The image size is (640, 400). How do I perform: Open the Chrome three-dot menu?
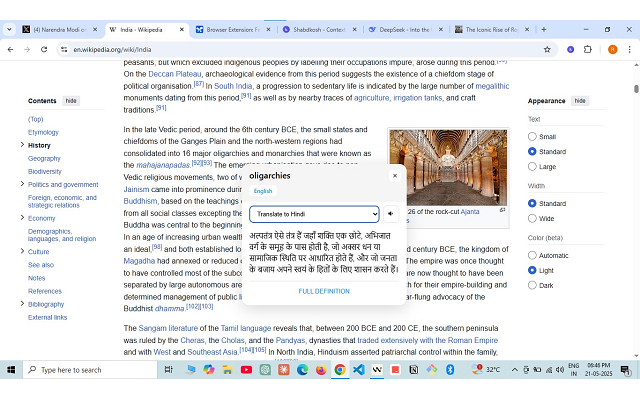pyautogui.click(x=629, y=49)
